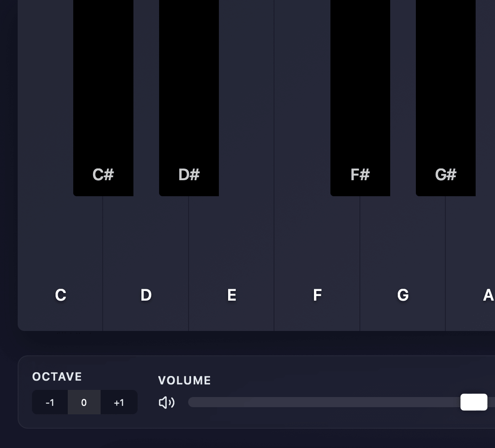Play the C# black key

pos(103,98)
